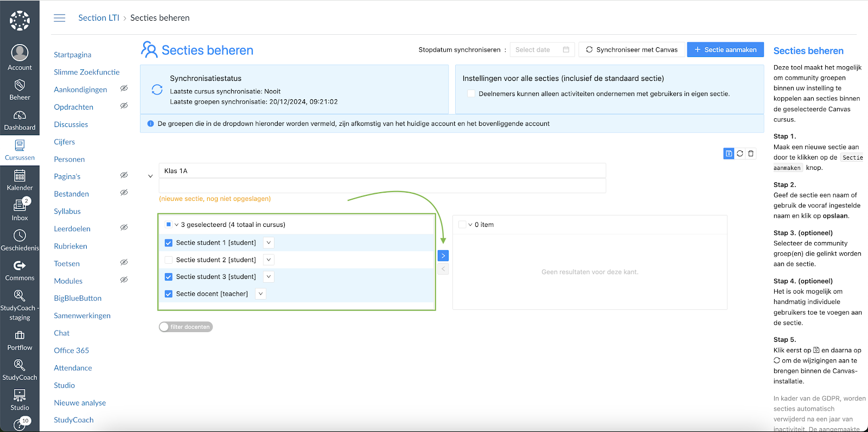
Task: Open Attendance course link
Action: 73,368
